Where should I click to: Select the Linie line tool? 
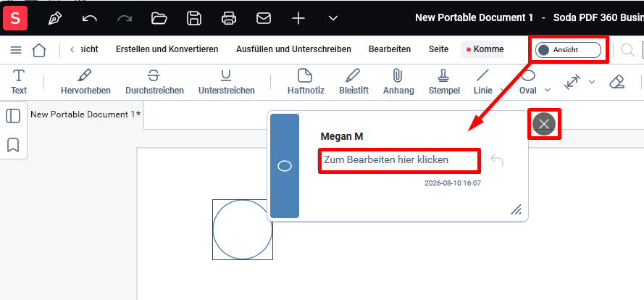482,82
